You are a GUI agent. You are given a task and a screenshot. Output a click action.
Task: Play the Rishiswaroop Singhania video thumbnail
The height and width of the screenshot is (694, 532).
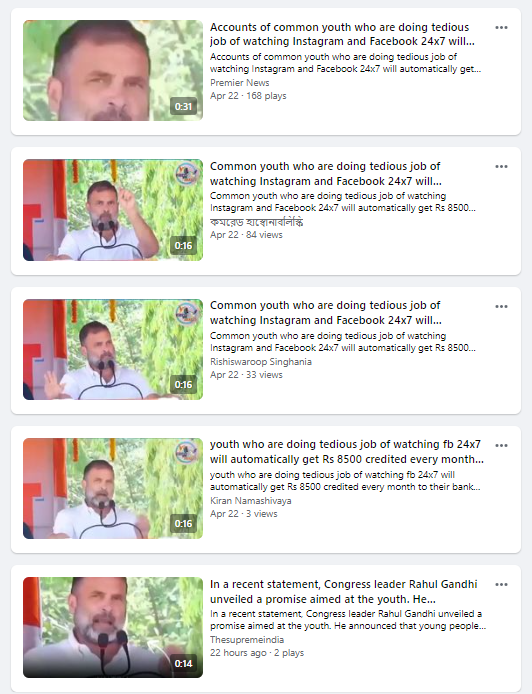[x=113, y=349]
